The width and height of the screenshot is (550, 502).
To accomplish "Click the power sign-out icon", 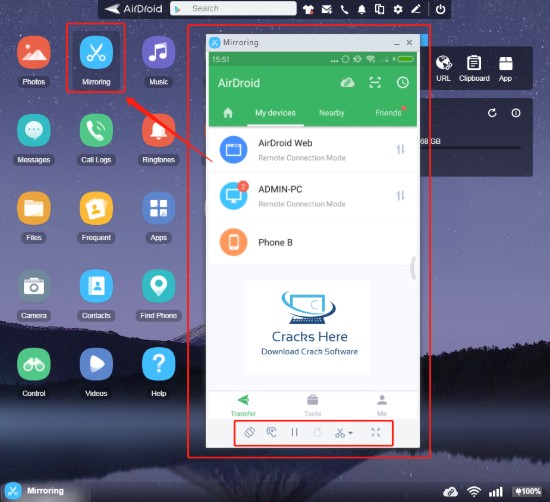I will coord(441,9).
